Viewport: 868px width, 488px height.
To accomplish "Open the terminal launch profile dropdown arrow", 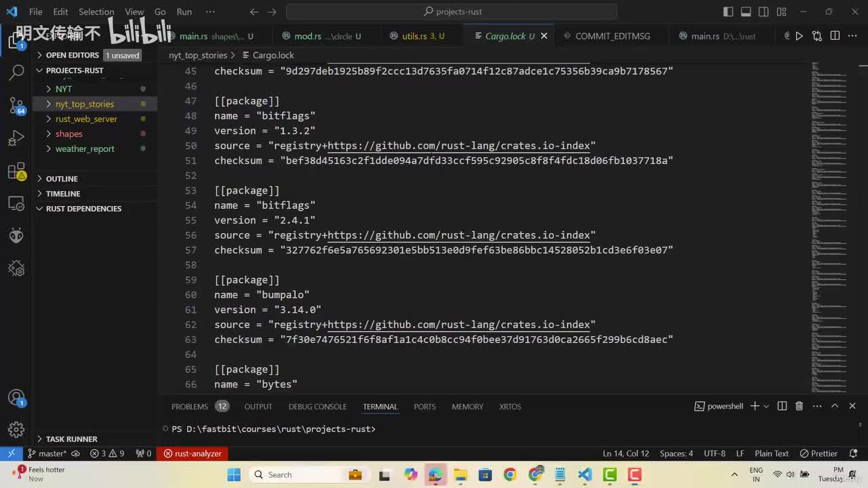I will 766,406.
